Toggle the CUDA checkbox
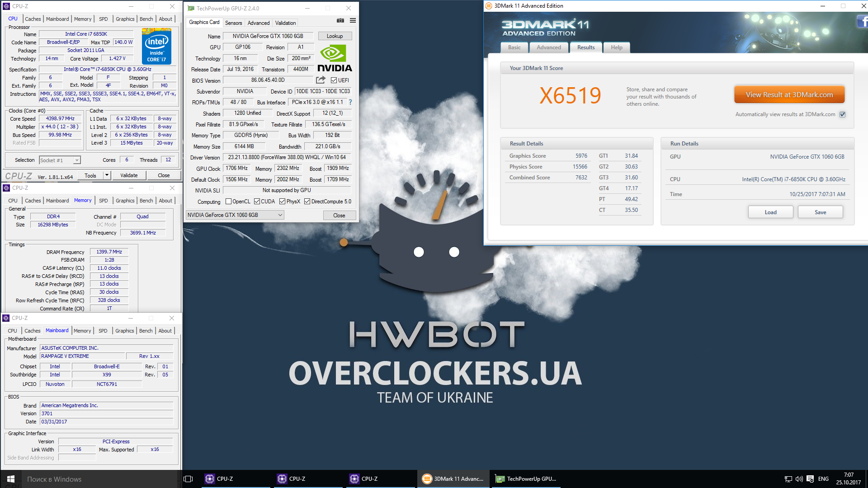868x488 pixels. [x=257, y=202]
